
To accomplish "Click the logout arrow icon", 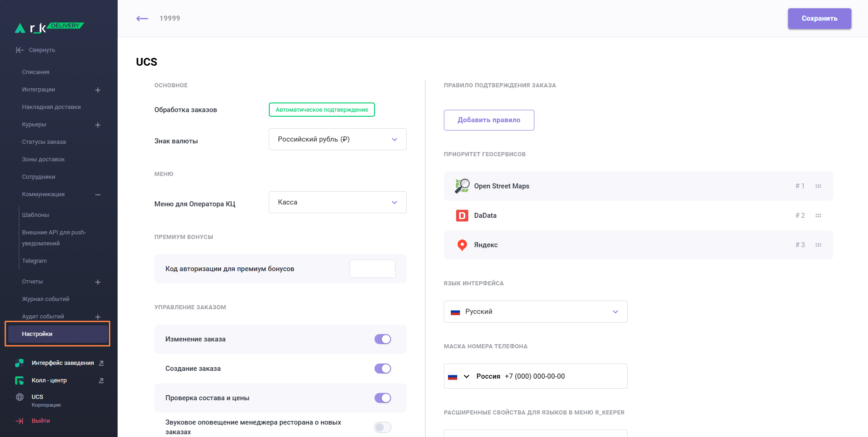I will [20, 421].
